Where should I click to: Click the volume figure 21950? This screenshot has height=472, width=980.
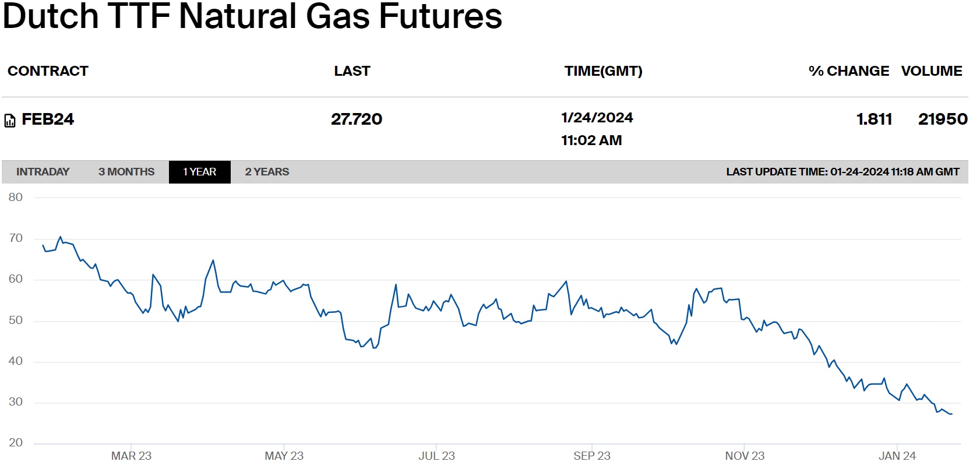coord(943,119)
